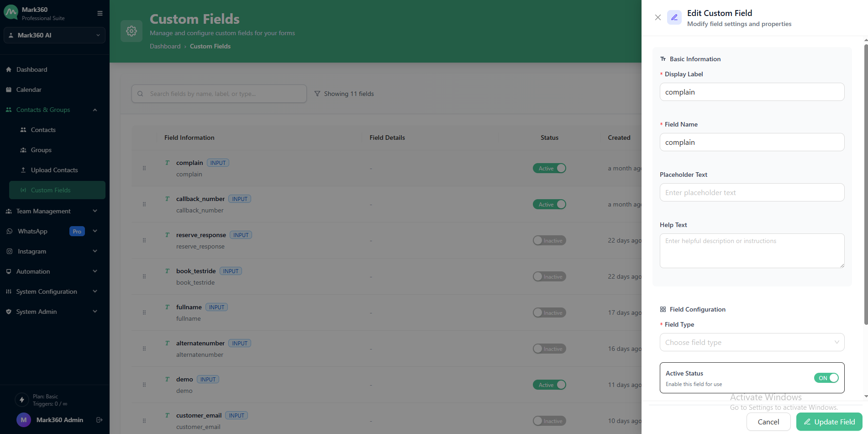Screen dimensions: 868x434
Task: Open the Field Type dropdown
Action: coord(752,342)
